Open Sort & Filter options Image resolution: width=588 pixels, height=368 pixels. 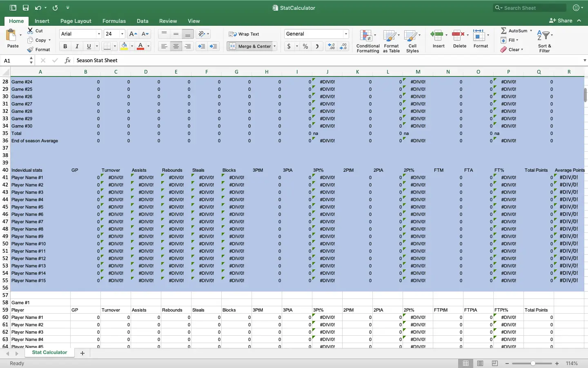coord(544,41)
